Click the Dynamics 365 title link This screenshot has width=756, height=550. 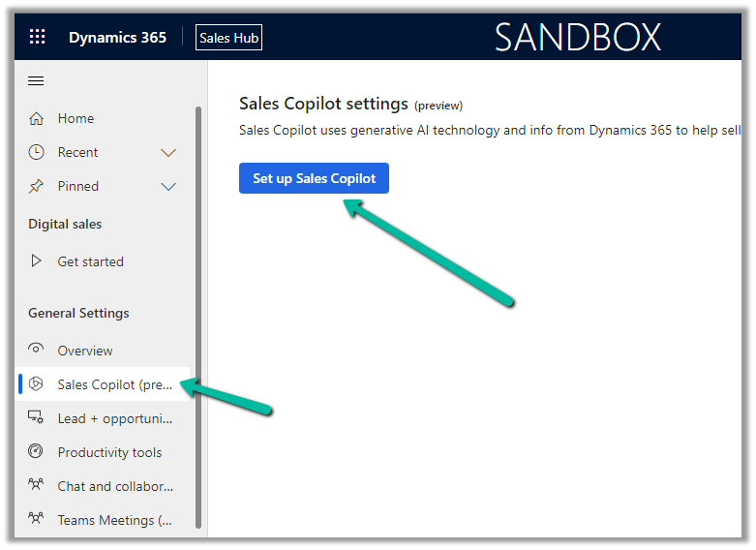(117, 38)
